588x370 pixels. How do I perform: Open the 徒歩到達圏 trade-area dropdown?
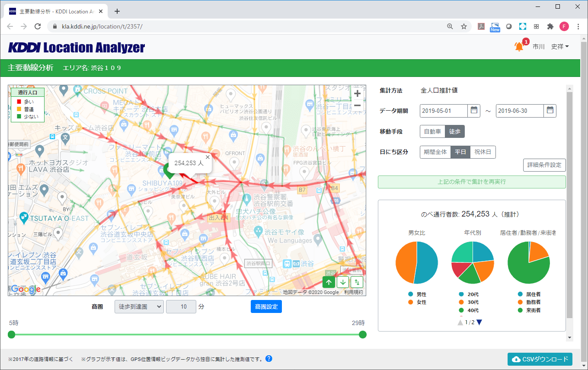click(139, 306)
